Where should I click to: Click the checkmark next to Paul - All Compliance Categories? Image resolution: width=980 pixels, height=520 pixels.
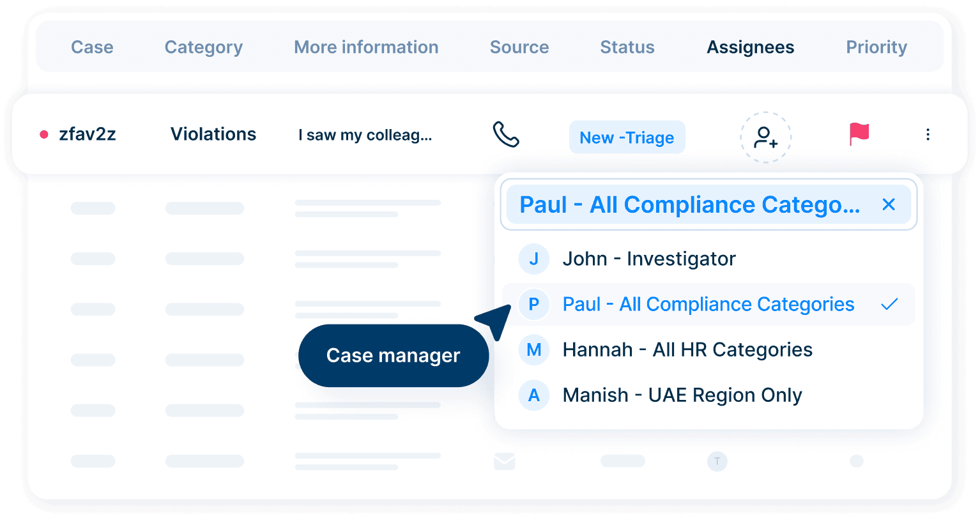[x=889, y=305]
